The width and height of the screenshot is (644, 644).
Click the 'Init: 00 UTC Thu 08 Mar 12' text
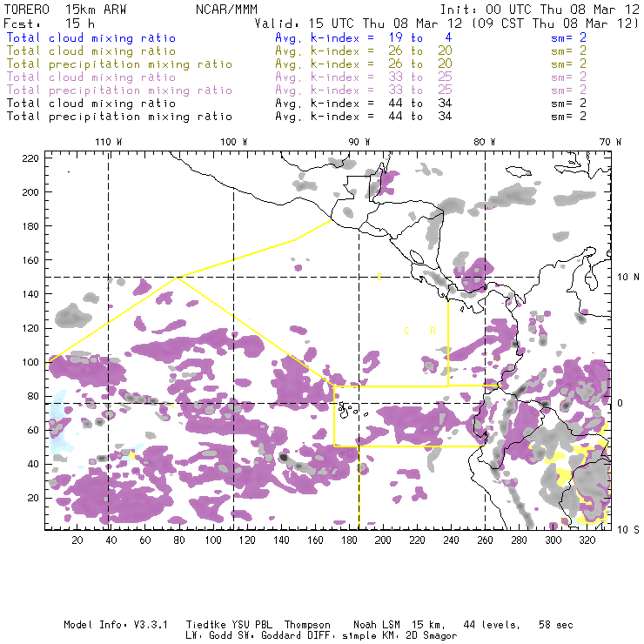540,10
